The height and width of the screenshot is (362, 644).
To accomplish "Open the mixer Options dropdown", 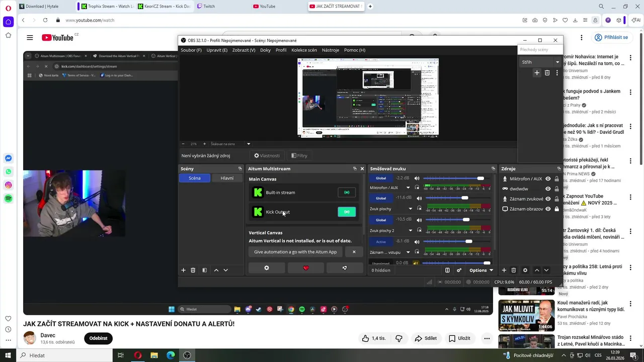I will click(481, 270).
